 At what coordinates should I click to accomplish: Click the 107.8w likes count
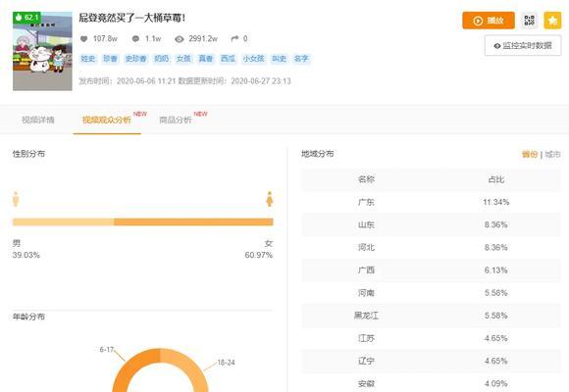(105, 39)
